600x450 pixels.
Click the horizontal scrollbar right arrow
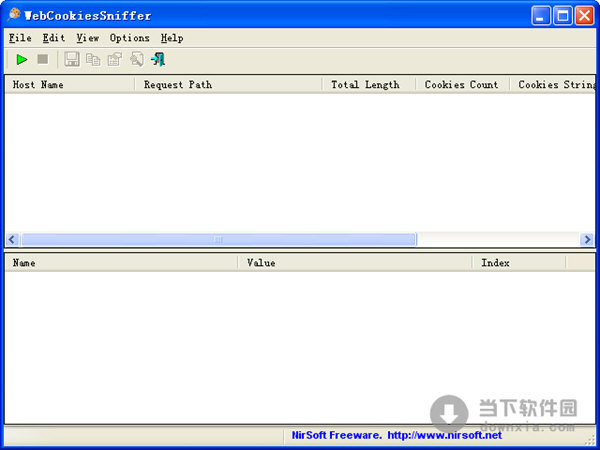(x=587, y=240)
